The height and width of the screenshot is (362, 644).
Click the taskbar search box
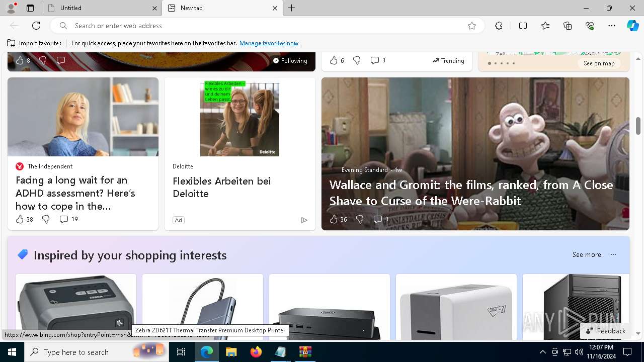pyautogui.click(x=96, y=352)
